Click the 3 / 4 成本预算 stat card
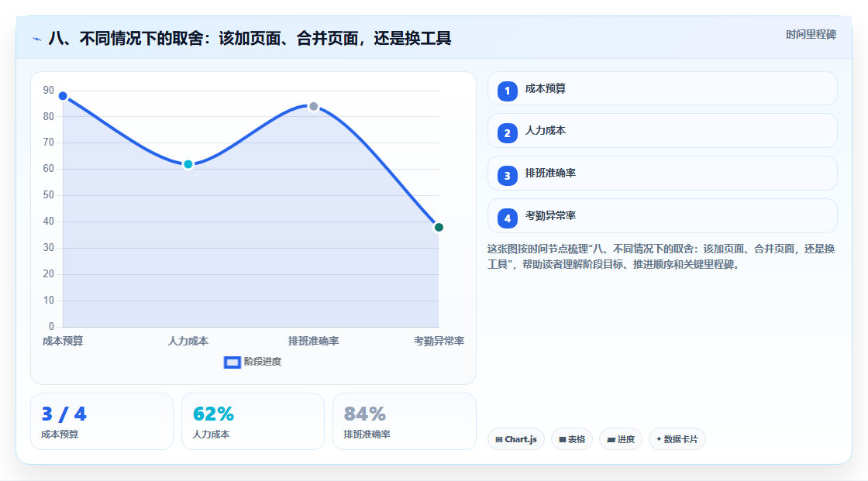The height and width of the screenshot is (481, 868). [x=102, y=422]
